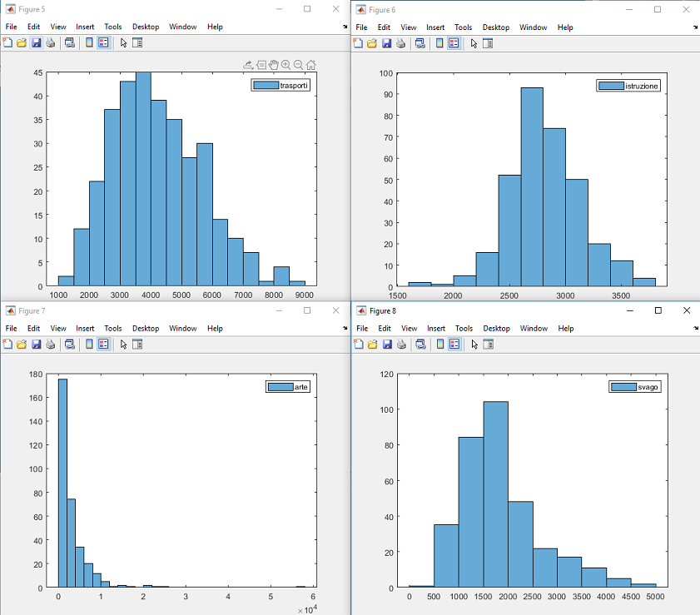
Task: Toggle Insert Legend in Figure 5 toolbar
Action: [103, 42]
